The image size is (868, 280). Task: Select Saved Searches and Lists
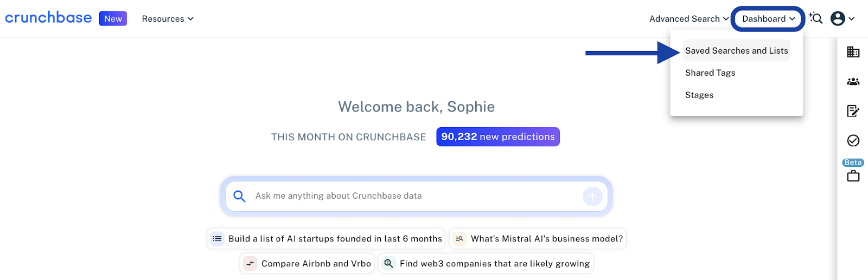pos(736,50)
